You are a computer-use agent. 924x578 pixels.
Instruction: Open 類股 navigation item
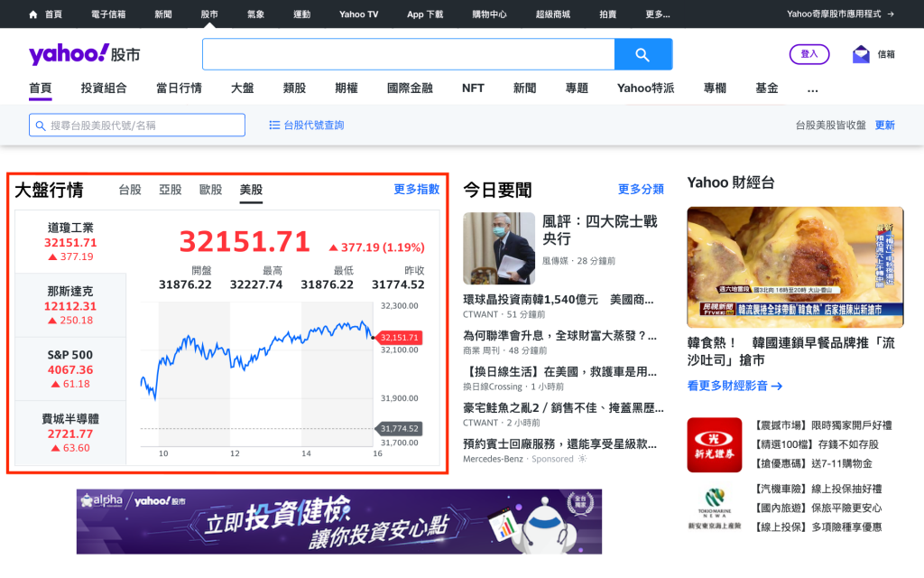pos(295,88)
